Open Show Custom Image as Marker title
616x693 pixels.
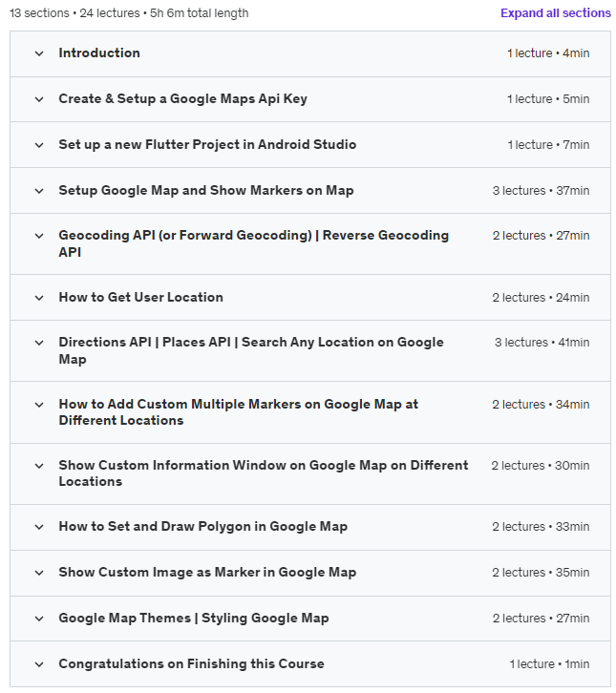(x=207, y=573)
